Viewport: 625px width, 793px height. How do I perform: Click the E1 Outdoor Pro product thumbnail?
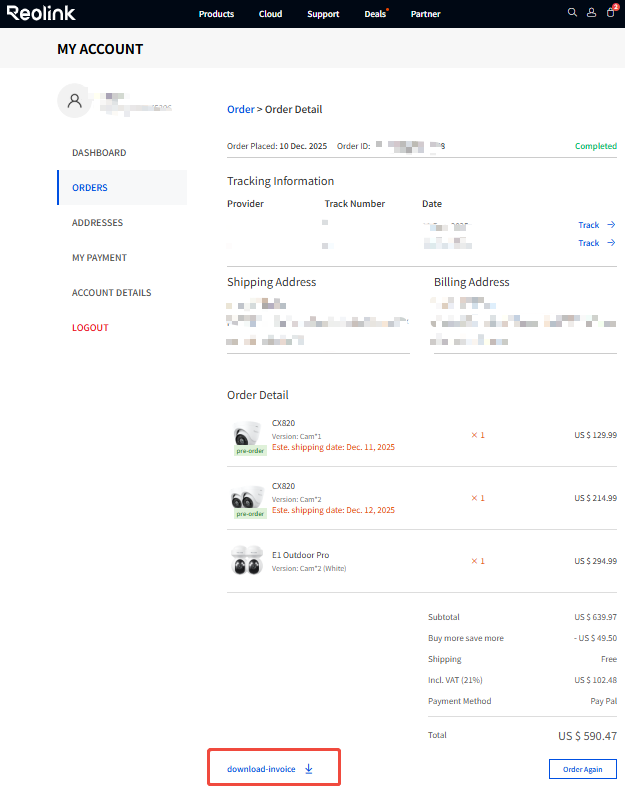(x=247, y=560)
